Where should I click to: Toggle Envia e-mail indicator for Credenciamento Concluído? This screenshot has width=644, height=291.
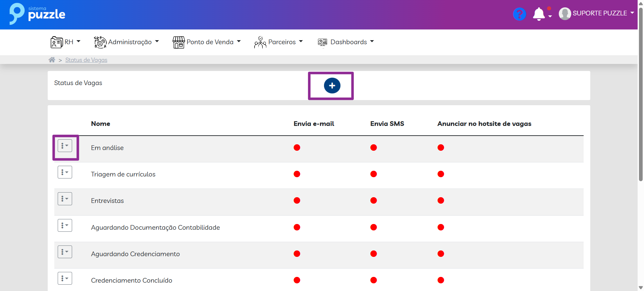(x=297, y=280)
